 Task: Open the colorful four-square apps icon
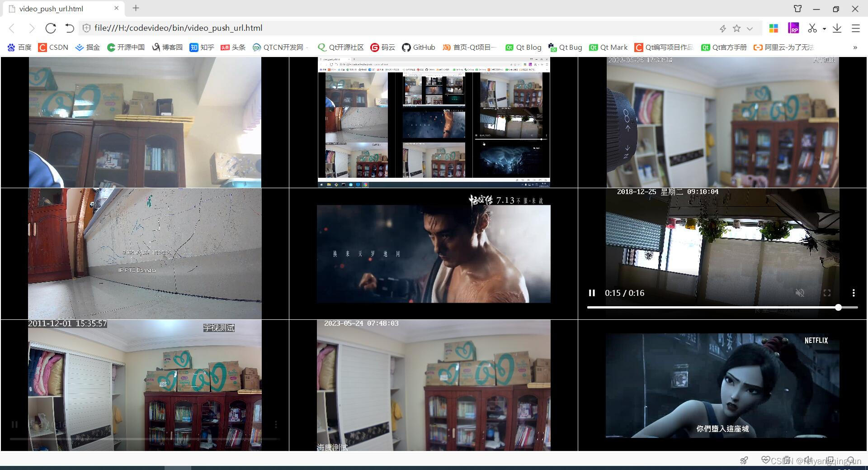pyautogui.click(x=774, y=28)
